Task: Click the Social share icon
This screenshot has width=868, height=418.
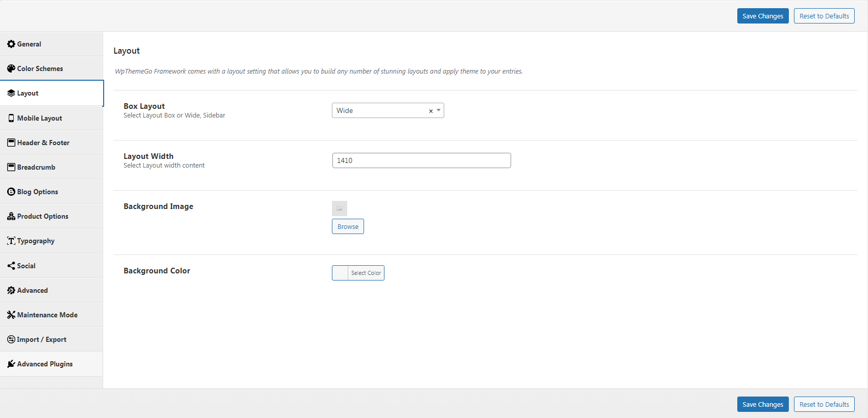Action: pos(11,266)
